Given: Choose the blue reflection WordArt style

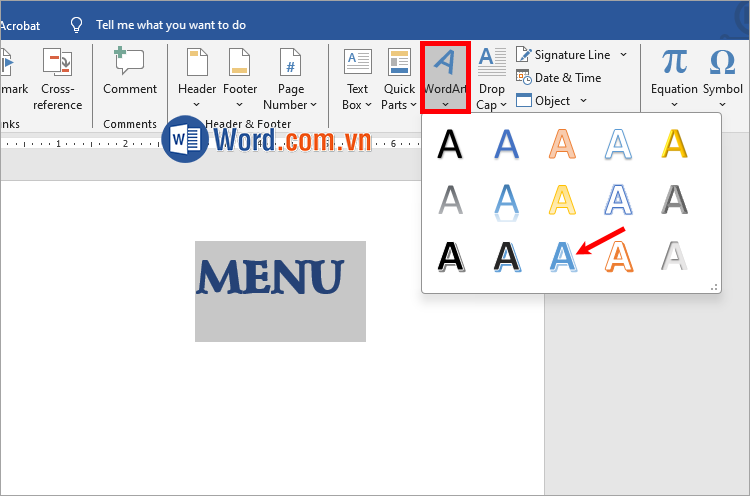Looking at the screenshot, I should click(506, 201).
